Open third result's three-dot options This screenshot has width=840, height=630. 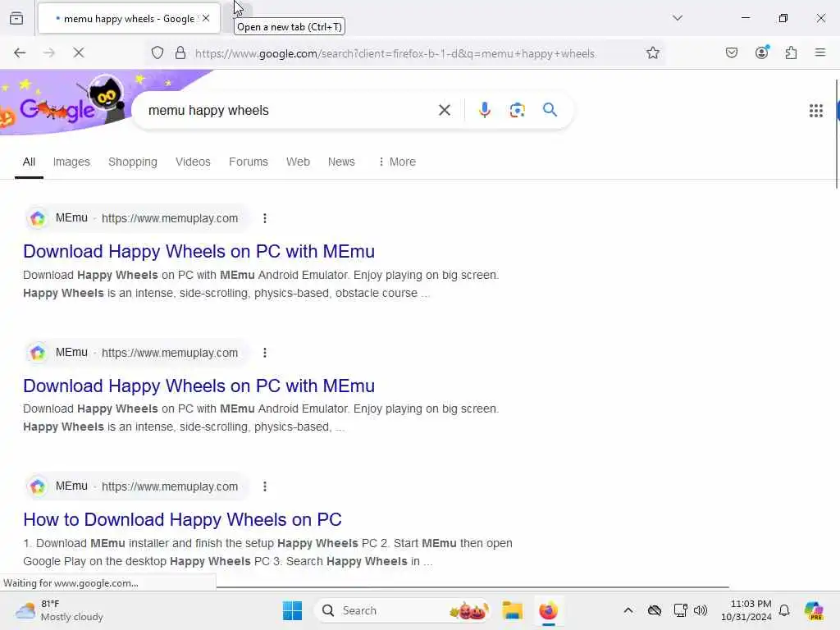click(265, 486)
